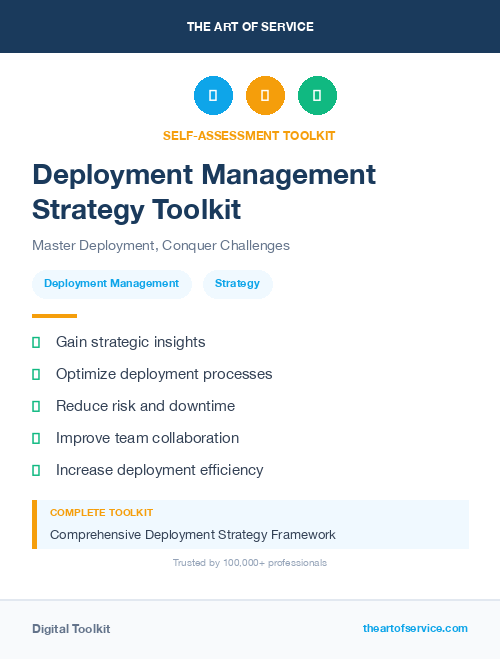Click THE ART OF SERVICE header title

250,27
